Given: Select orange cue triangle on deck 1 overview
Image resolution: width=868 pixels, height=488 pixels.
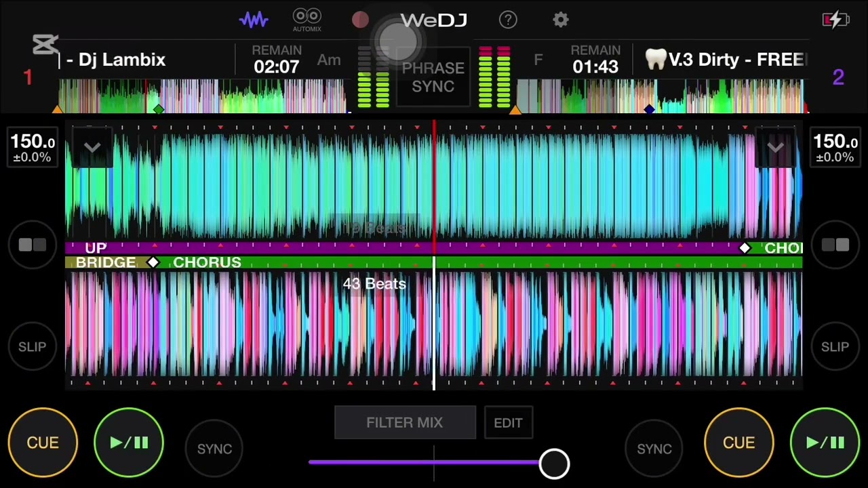Looking at the screenshot, I should coord(57,108).
